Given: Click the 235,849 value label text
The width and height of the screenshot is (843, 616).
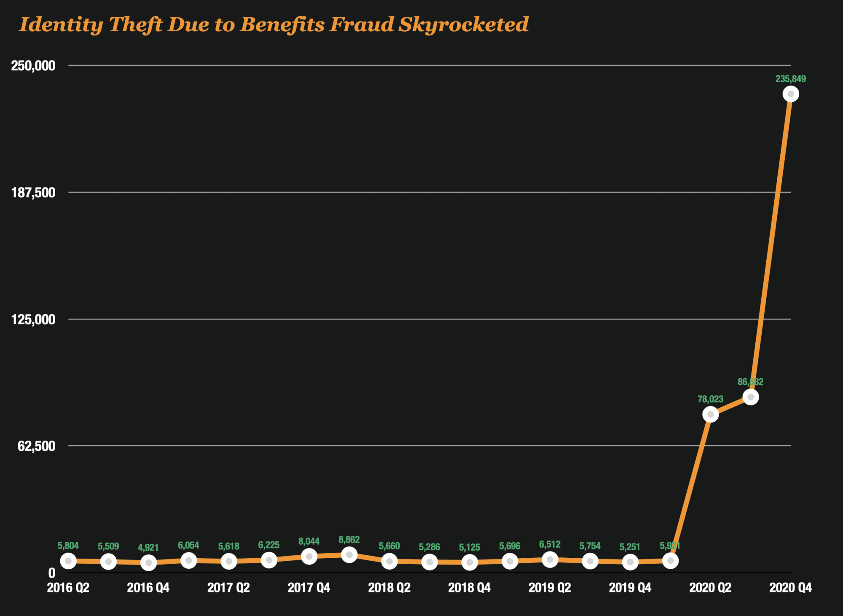Looking at the screenshot, I should pyautogui.click(x=791, y=79).
